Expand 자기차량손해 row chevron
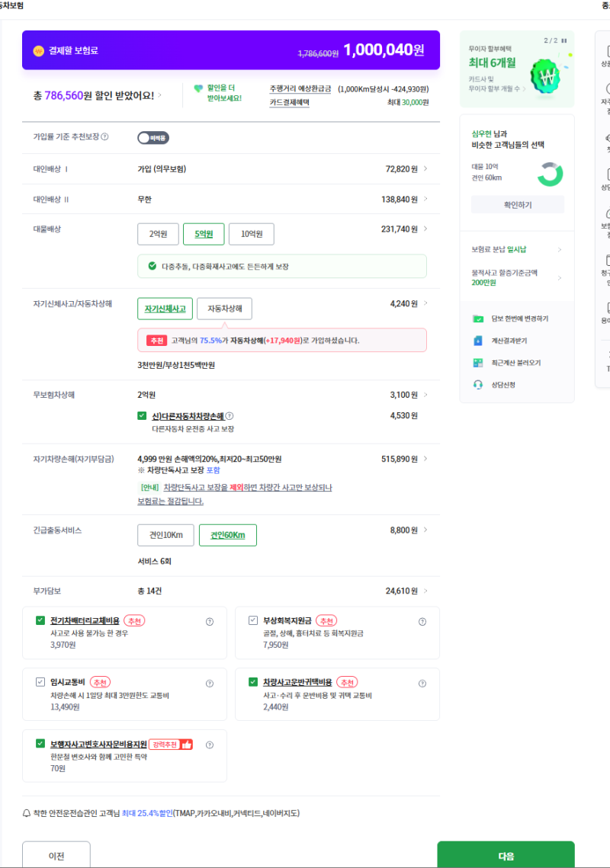Screen dimensions: 610x868 (x=425, y=458)
